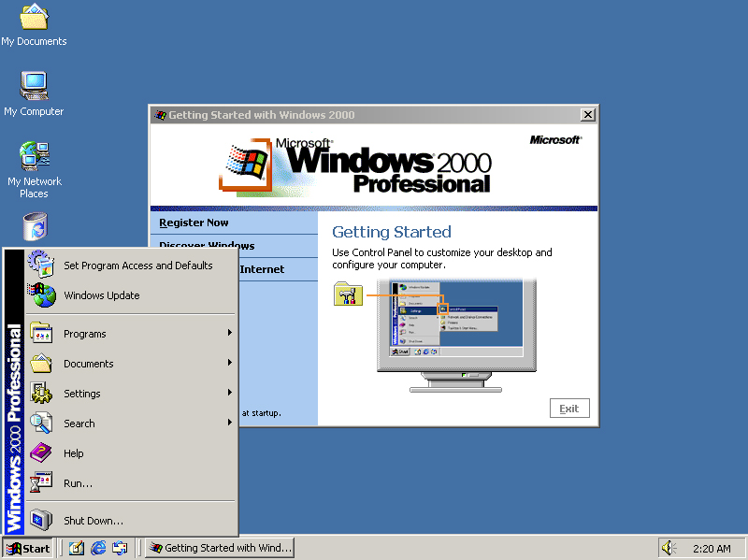The width and height of the screenshot is (748, 560).
Task: Click the Search magnifier icon in Start menu
Action: click(x=41, y=423)
